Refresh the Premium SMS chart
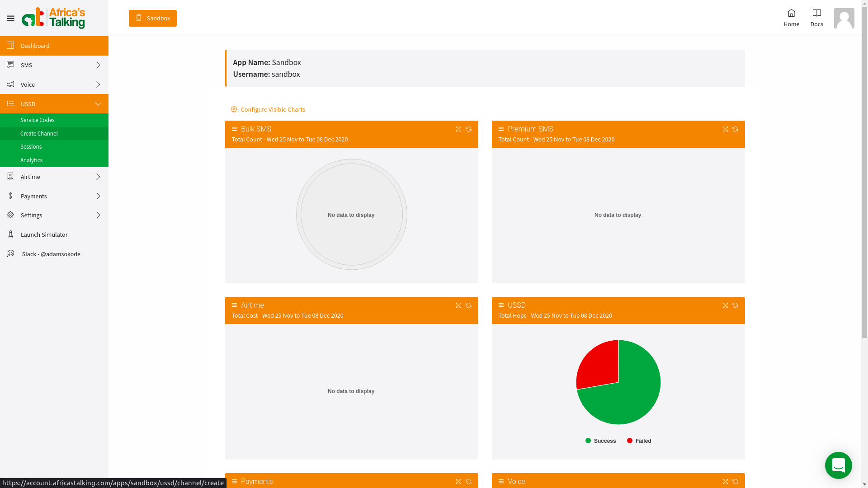The image size is (868, 488). click(735, 129)
